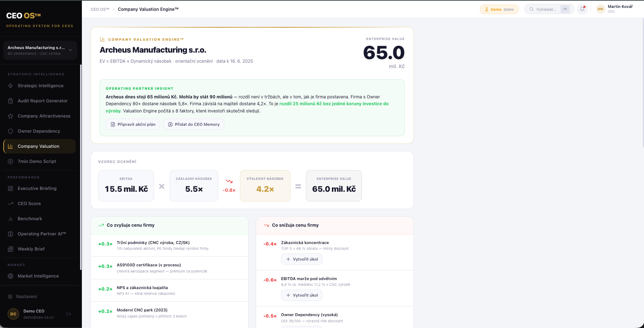Open Nastavení settings
The width and height of the screenshot is (644, 328).
point(39,297)
